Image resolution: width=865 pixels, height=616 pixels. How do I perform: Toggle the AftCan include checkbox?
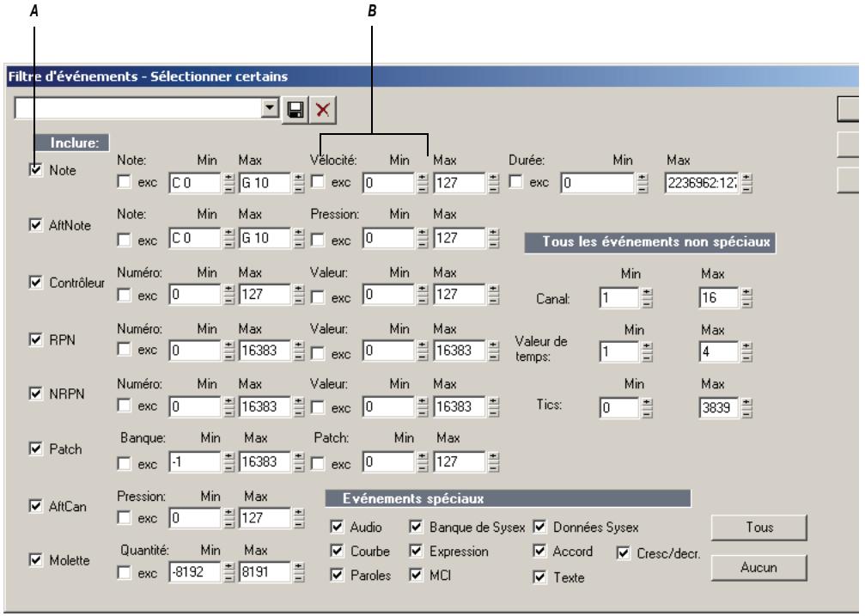click(35, 506)
